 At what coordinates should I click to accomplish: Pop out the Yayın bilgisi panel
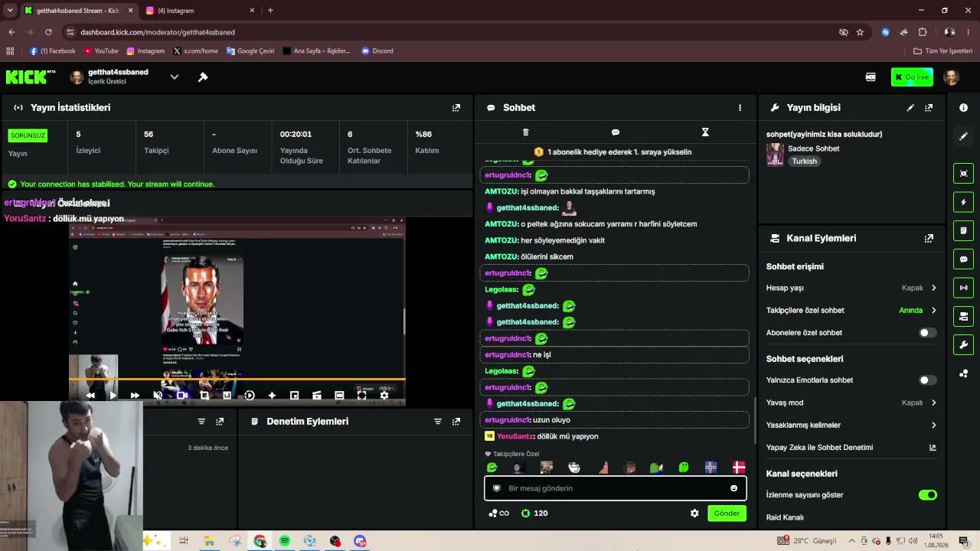pos(929,108)
